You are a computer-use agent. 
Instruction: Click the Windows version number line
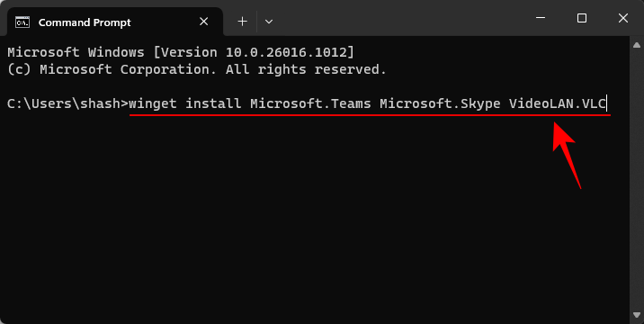[181, 52]
